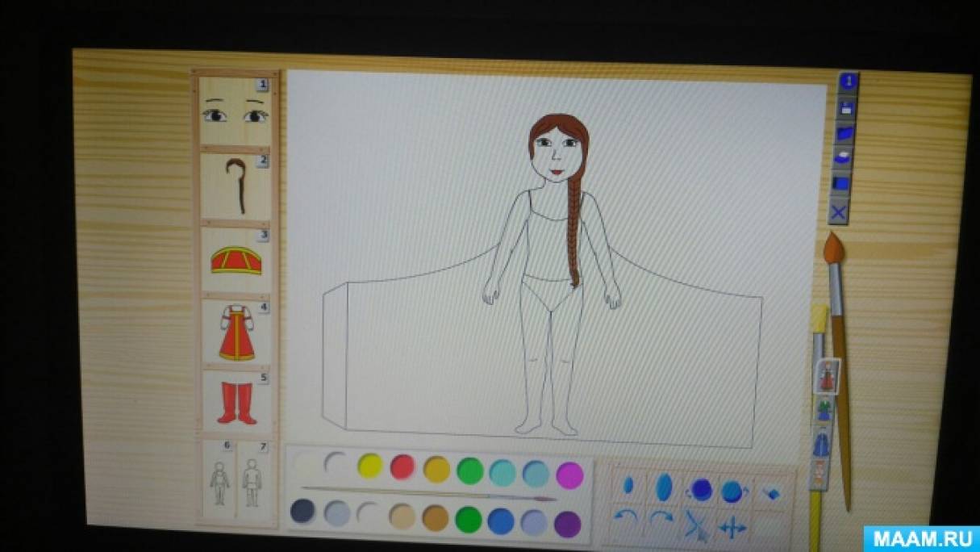Close the application with blue X
Viewport: 980px width, 552px height.
pyautogui.click(x=839, y=212)
